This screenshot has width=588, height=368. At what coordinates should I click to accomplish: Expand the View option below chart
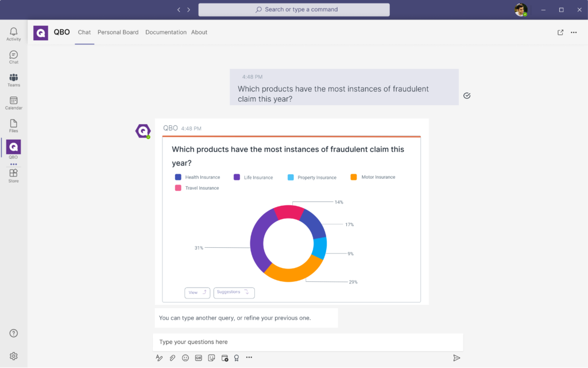click(197, 293)
